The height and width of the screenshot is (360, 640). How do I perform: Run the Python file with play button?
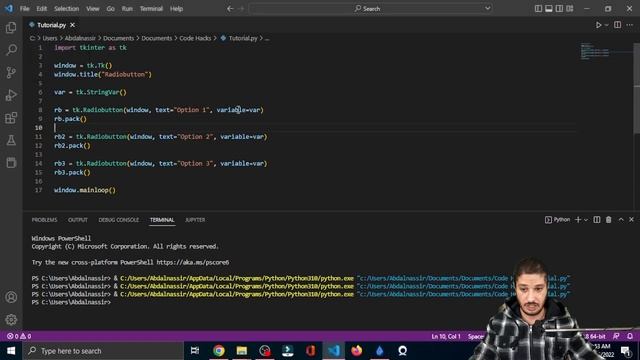click(598, 25)
